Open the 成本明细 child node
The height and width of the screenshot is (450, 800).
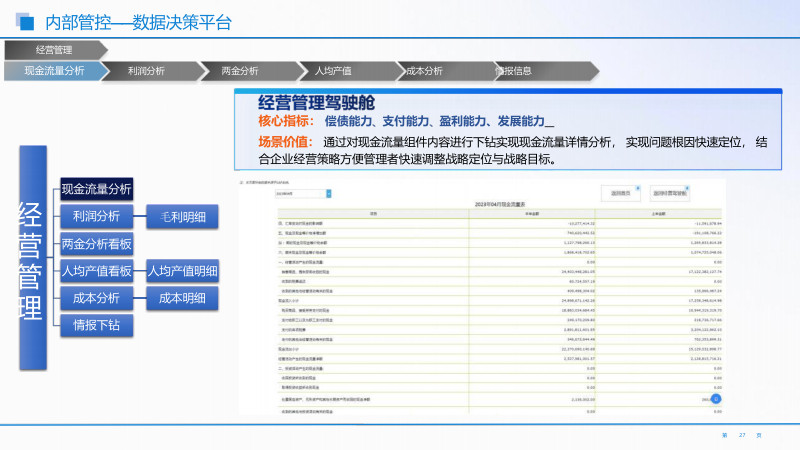coord(183,298)
